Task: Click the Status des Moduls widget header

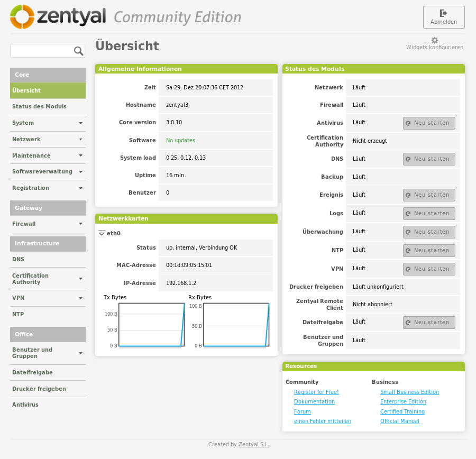Action: (373, 69)
